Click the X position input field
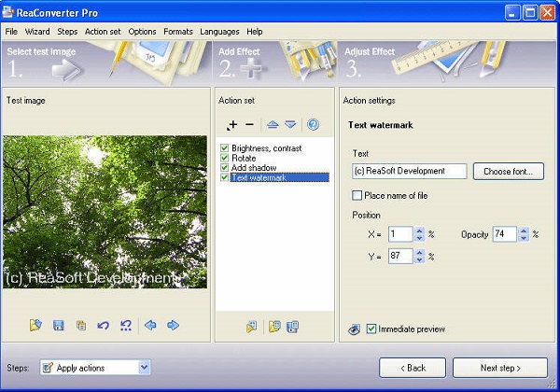This screenshot has width=560, height=392. (x=400, y=234)
